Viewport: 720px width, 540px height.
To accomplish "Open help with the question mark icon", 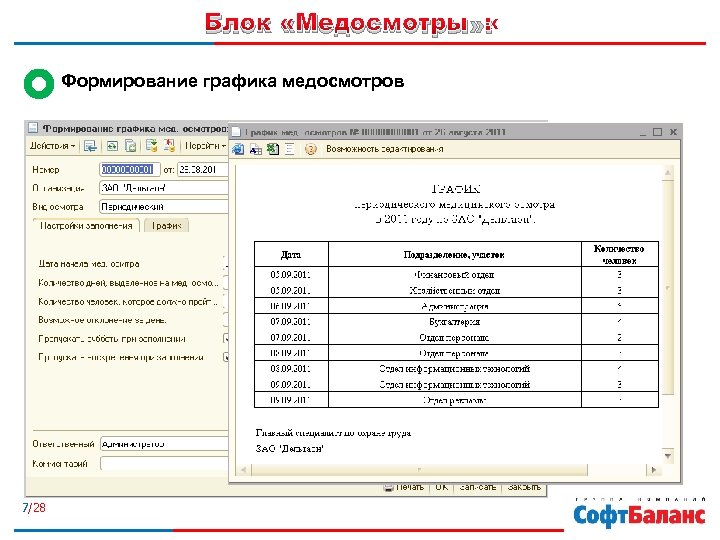I will click(310, 149).
